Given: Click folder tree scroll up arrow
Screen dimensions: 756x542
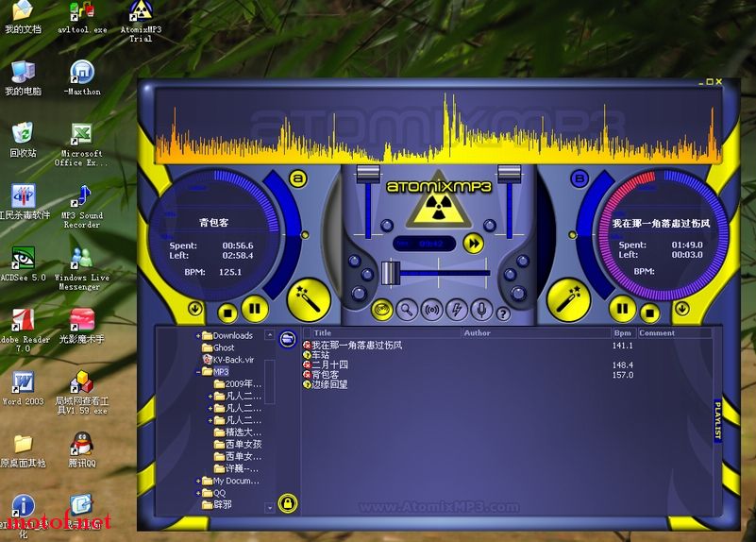Looking at the screenshot, I should point(270,334).
